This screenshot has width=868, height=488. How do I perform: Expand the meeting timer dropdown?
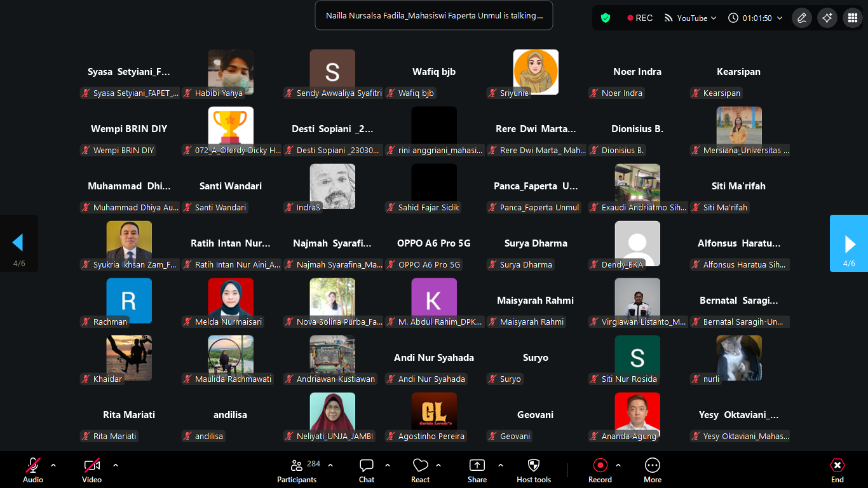756,18
